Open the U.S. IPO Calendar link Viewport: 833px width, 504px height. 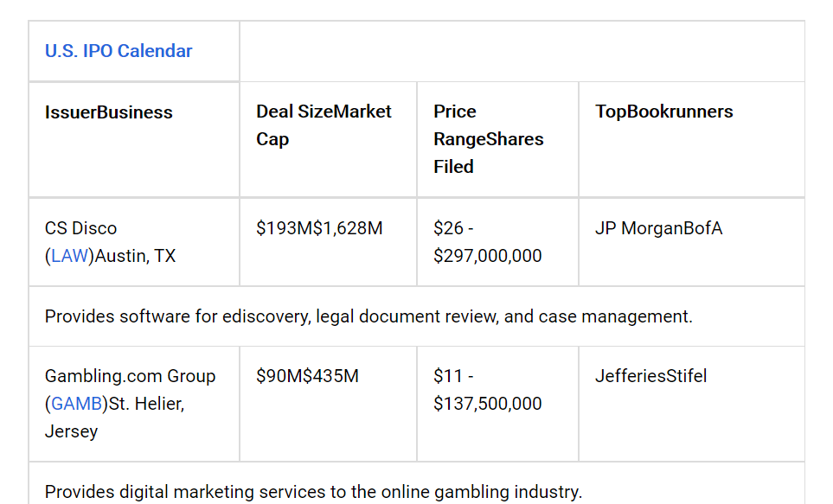click(x=118, y=51)
